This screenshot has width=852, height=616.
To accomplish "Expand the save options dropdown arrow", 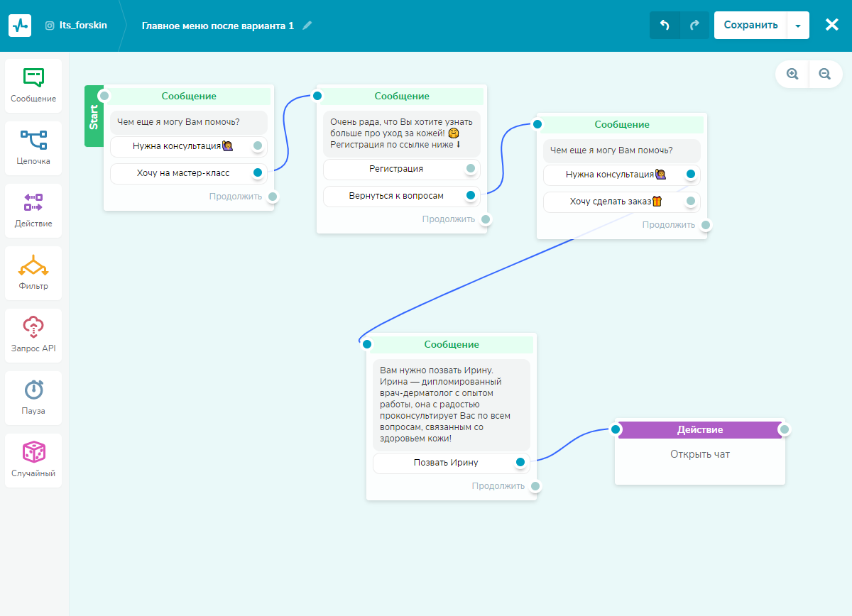I will click(798, 26).
